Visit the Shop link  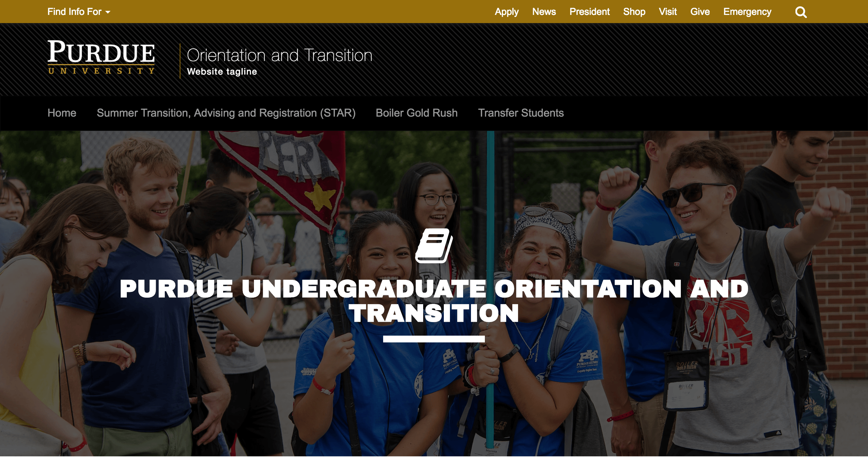point(634,12)
